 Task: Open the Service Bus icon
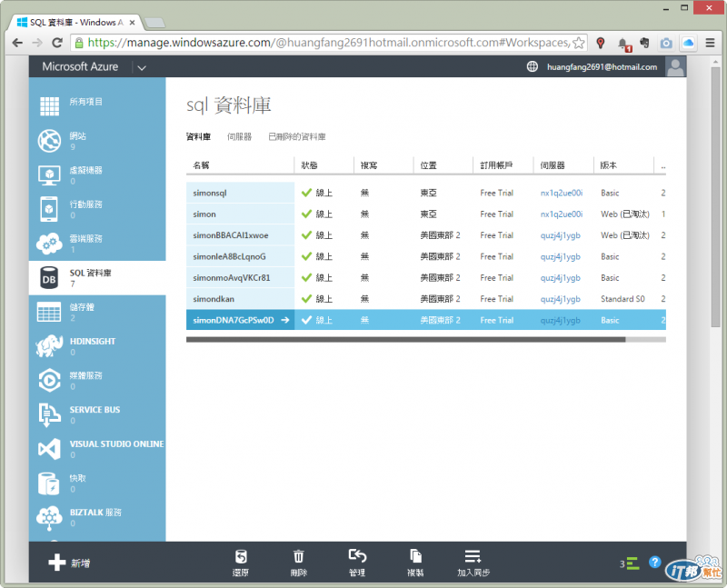coord(49,414)
